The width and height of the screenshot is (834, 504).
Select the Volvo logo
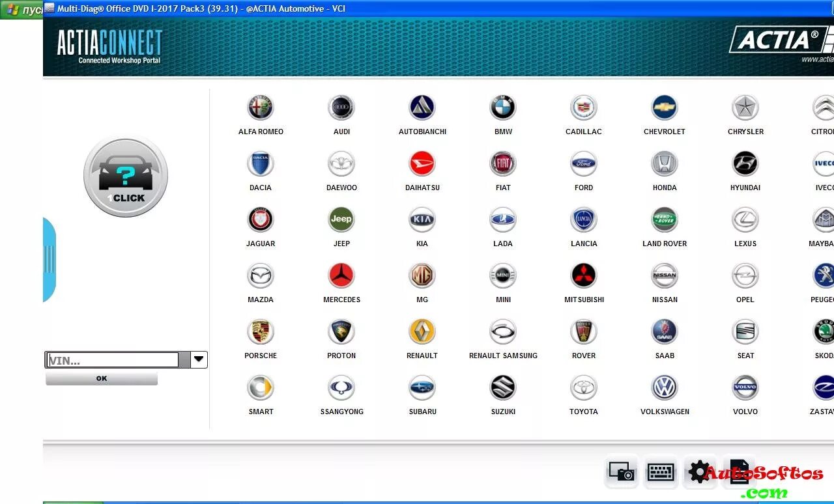[745, 387]
